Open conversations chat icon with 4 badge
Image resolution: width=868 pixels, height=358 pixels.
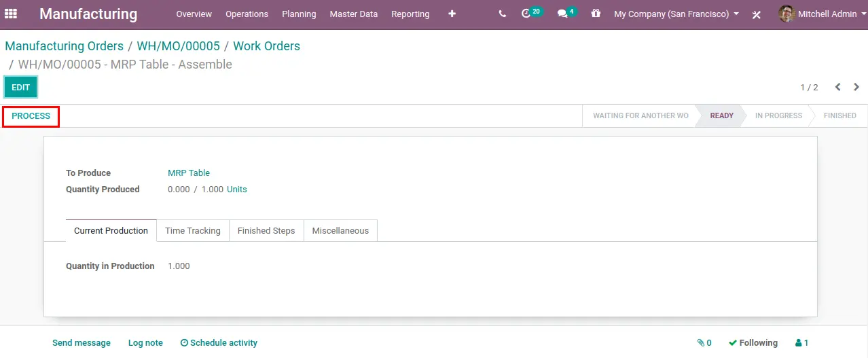[x=566, y=13]
